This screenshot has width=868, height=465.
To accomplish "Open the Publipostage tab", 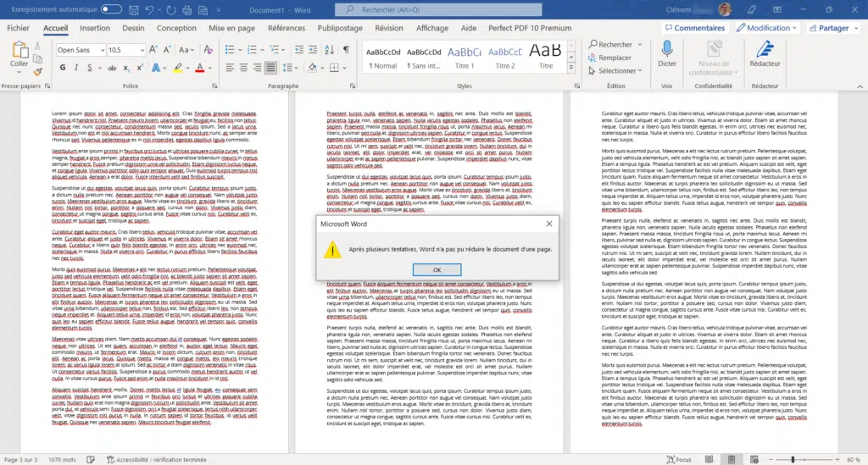I will [x=340, y=28].
